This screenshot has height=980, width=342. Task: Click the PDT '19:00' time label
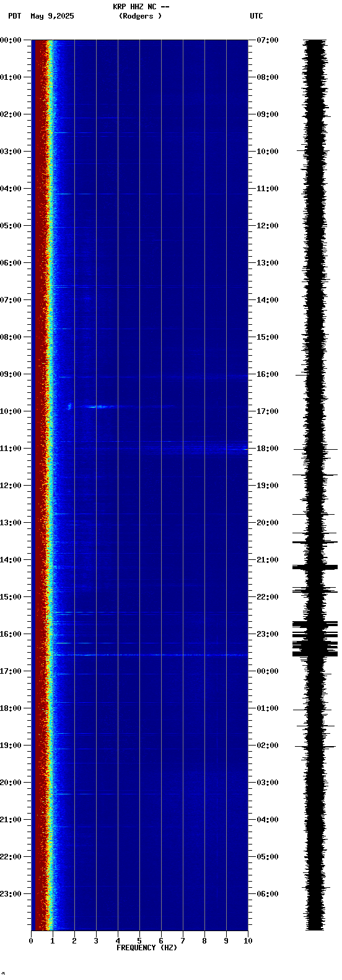pos(11,746)
